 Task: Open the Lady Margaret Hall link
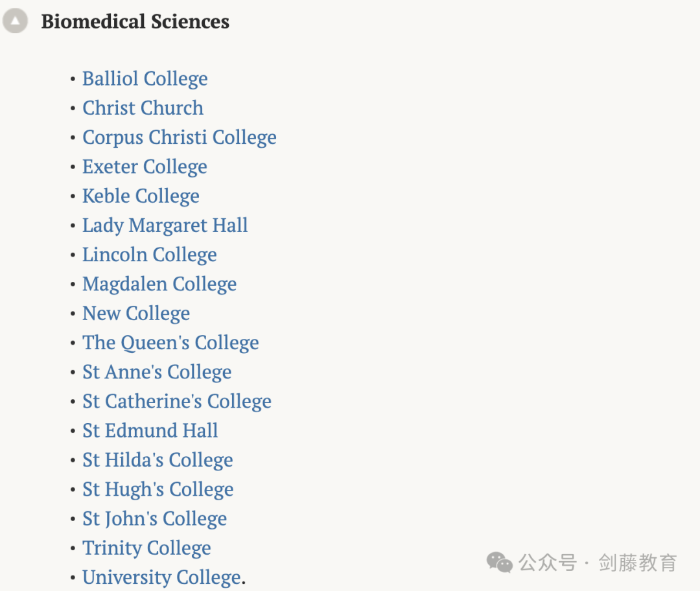[165, 226]
